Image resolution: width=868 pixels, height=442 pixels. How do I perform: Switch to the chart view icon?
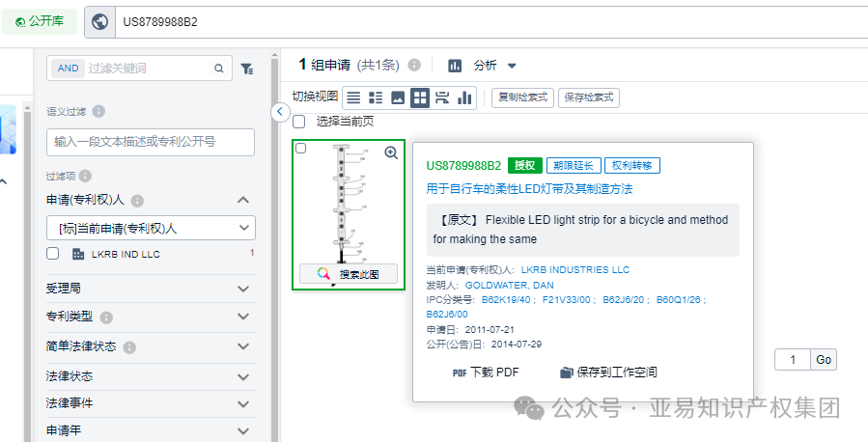point(464,98)
